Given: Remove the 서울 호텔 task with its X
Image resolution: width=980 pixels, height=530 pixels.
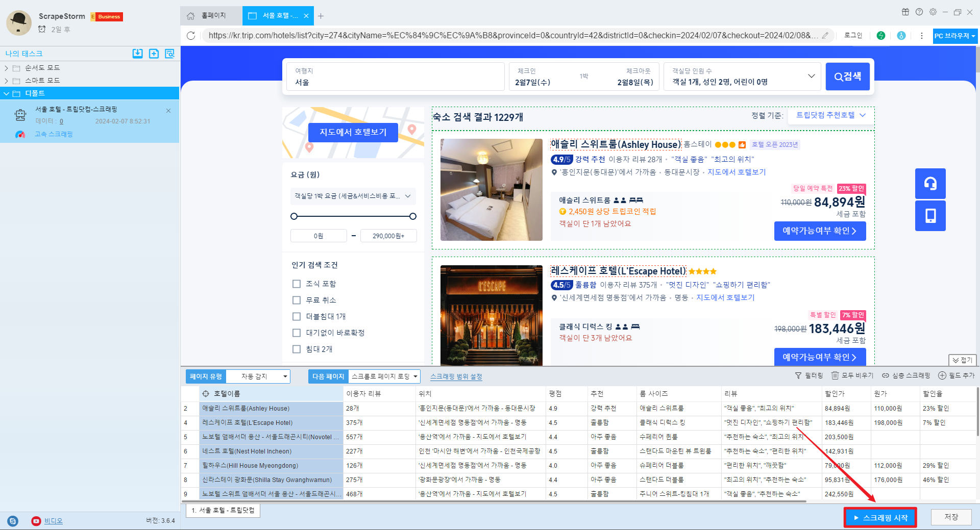Looking at the screenshot, I should 168,111.
